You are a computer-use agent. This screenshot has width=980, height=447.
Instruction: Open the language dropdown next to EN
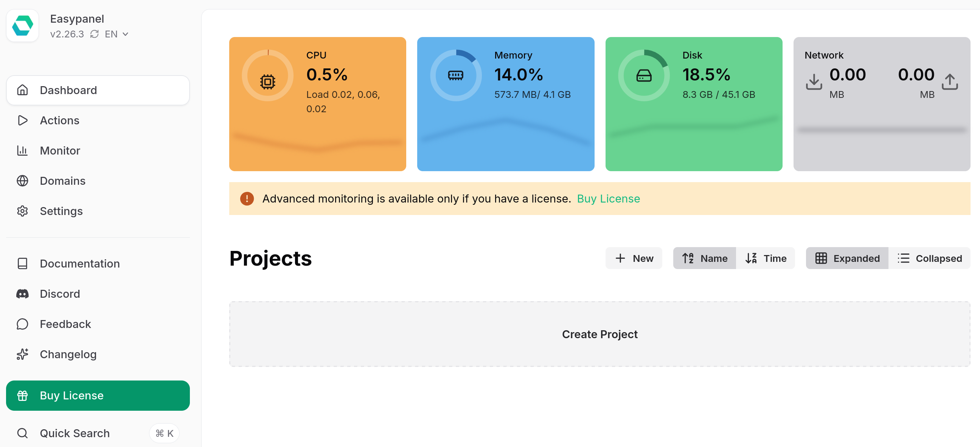point(126,34)
